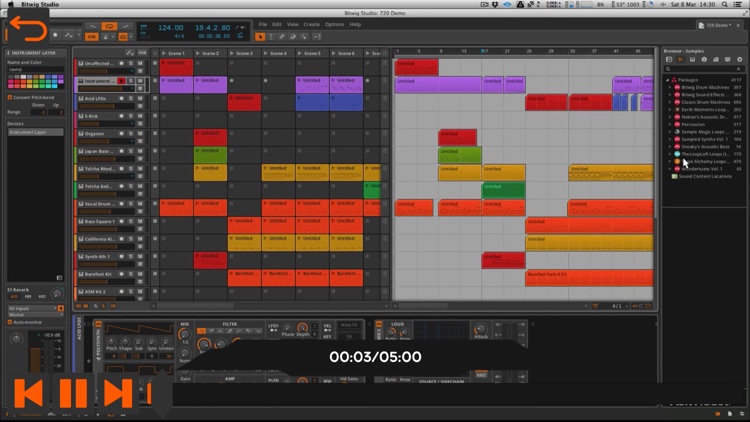The height and width of the screenshot is (422, 750).
Task: Mute the Acid LFOs track
Action: point(140,99)
